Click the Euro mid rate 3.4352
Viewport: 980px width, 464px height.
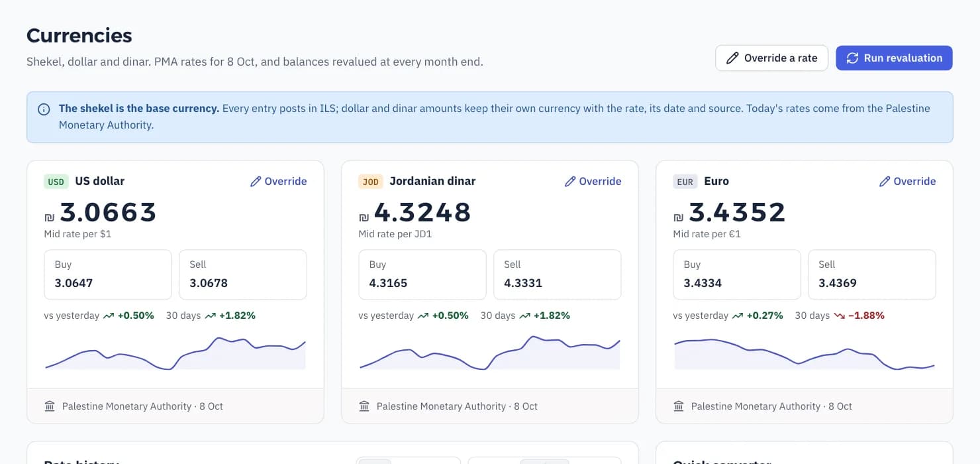click(737, 212)
